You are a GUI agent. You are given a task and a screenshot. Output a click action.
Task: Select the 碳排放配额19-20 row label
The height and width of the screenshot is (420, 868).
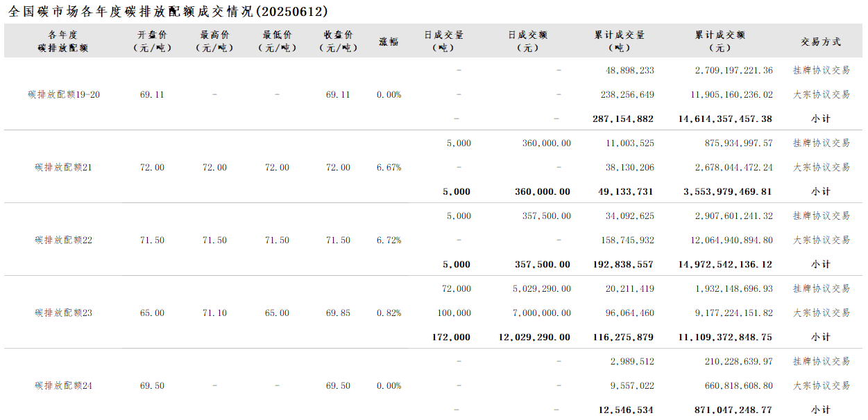coord(64,94)
